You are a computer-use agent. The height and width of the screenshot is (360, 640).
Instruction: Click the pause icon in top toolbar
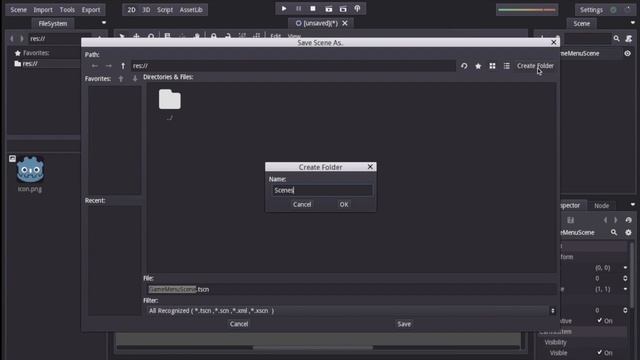coord(298,9)
